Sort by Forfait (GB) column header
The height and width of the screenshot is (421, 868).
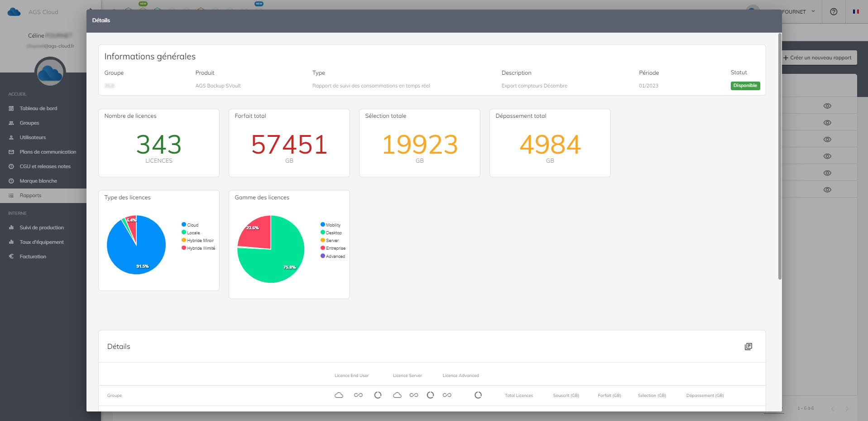pos(609,396)
